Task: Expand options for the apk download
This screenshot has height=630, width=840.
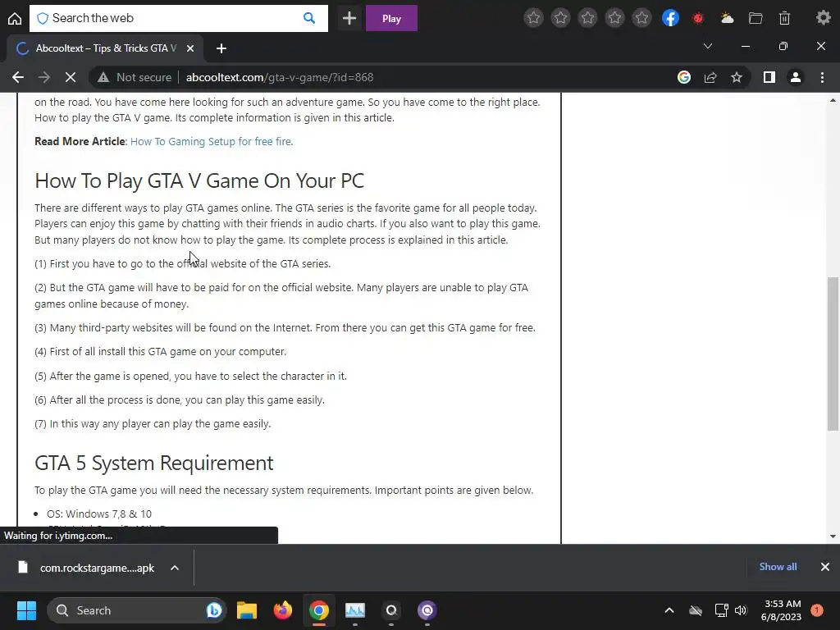Action: coord(175,568)
